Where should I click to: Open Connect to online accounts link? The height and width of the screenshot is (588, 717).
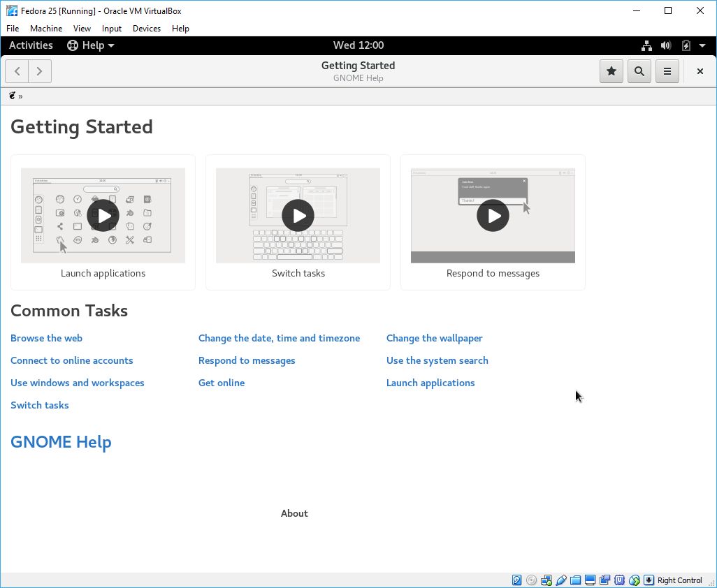pos(72,360)
